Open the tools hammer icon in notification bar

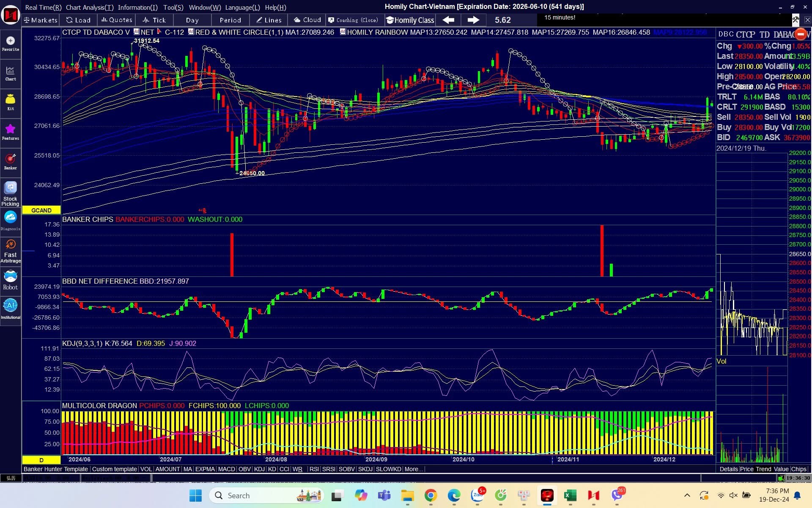[796, 19]
